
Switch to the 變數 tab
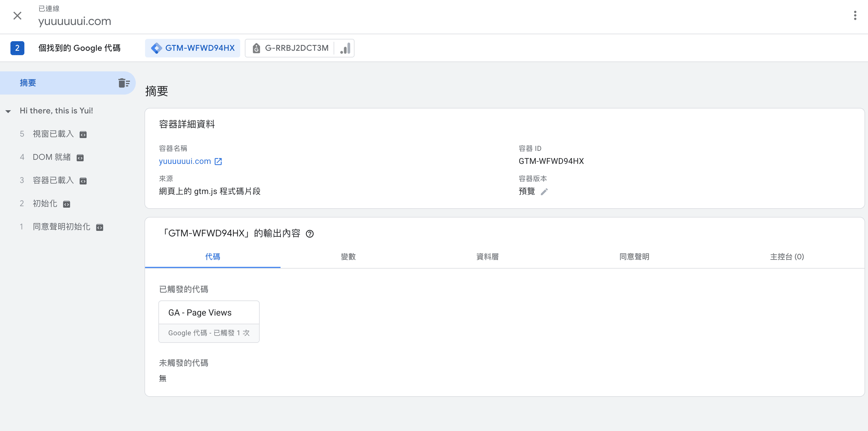point(348,257)
